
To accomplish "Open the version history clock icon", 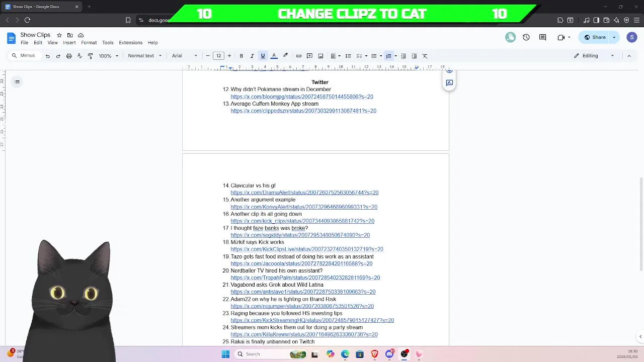I will 526,37.
